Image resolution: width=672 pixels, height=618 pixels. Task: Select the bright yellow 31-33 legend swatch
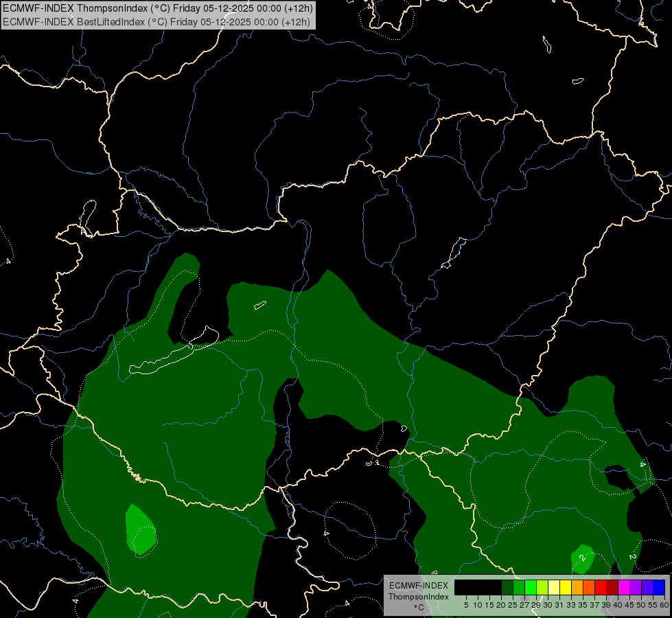pos(566,587)
